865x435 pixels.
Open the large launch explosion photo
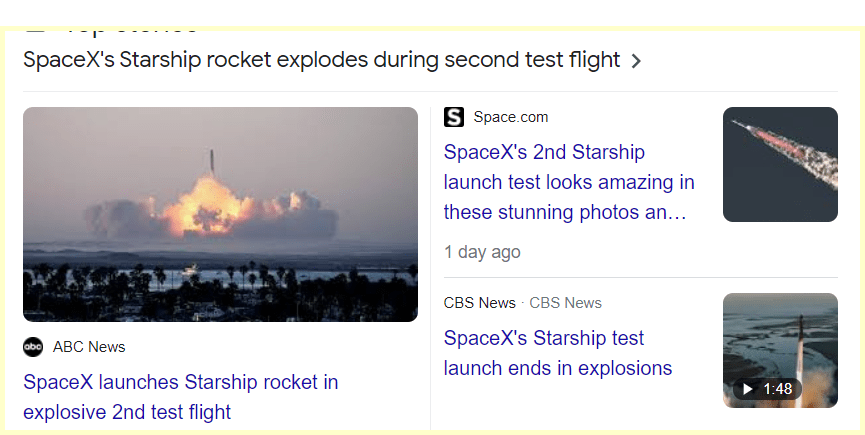(x=220, y=214)
